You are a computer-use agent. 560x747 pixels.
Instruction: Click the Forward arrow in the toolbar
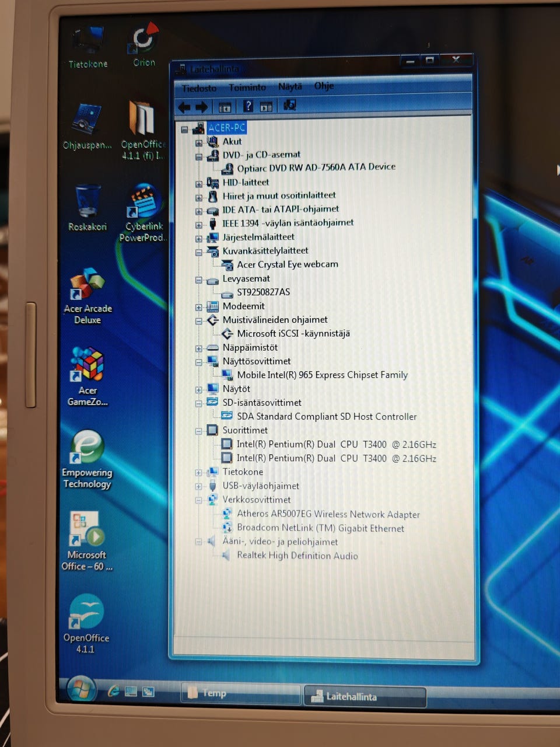pos(202,107)
